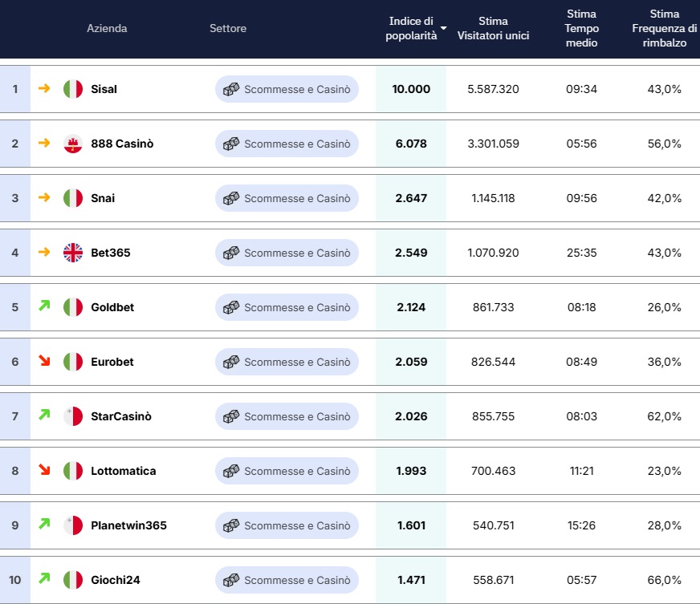This screenshot has height=604, width=700.
Task: Click Scommesse e Casinò tag in Lottomatica row
Action: [287, 471]
